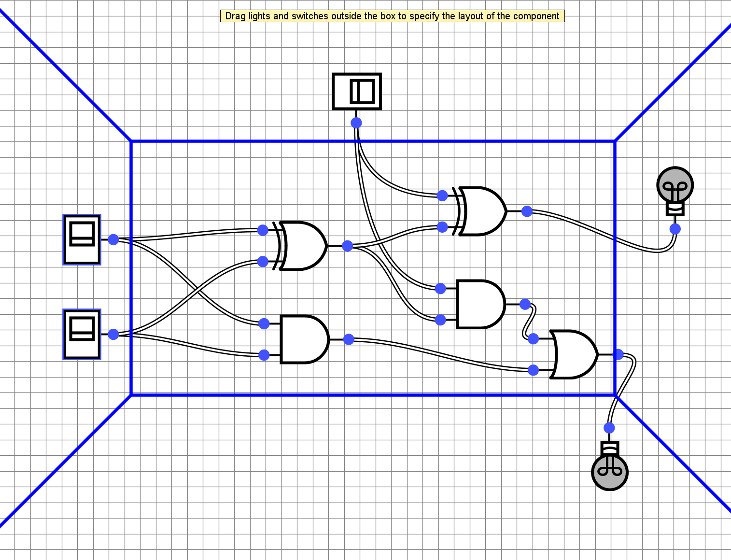Click the upper left switch's output dot
The width and height of the screenshot is (731, 560).
[x=113, y=239]
